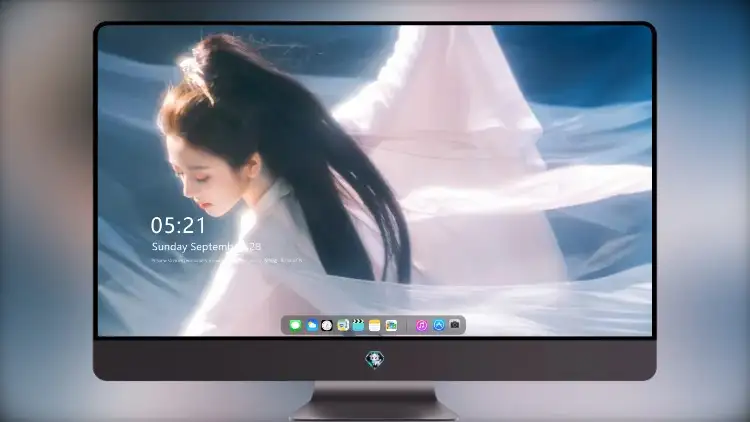Launch the clapperboard video app in the dock

(358, 325)
